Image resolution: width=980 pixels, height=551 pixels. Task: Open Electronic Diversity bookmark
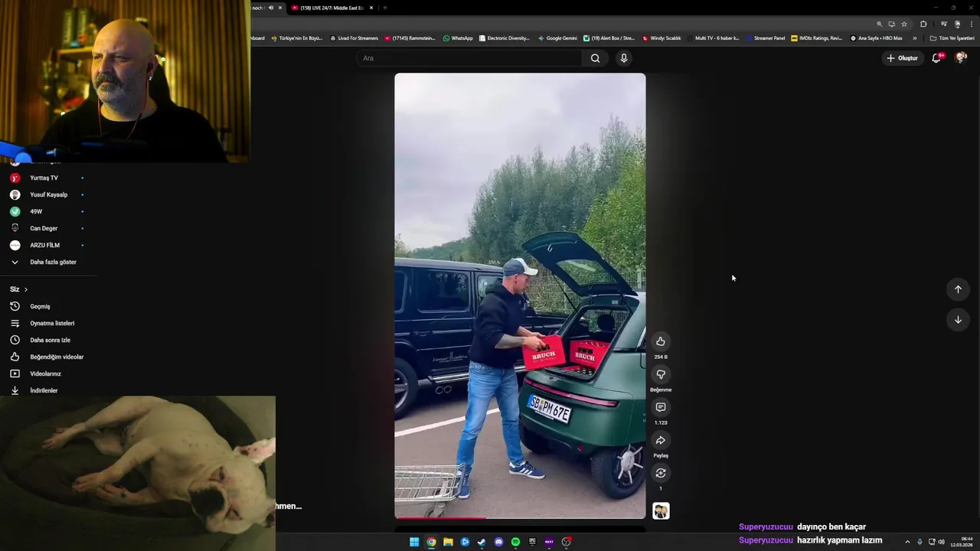click(x=505, y=37)
